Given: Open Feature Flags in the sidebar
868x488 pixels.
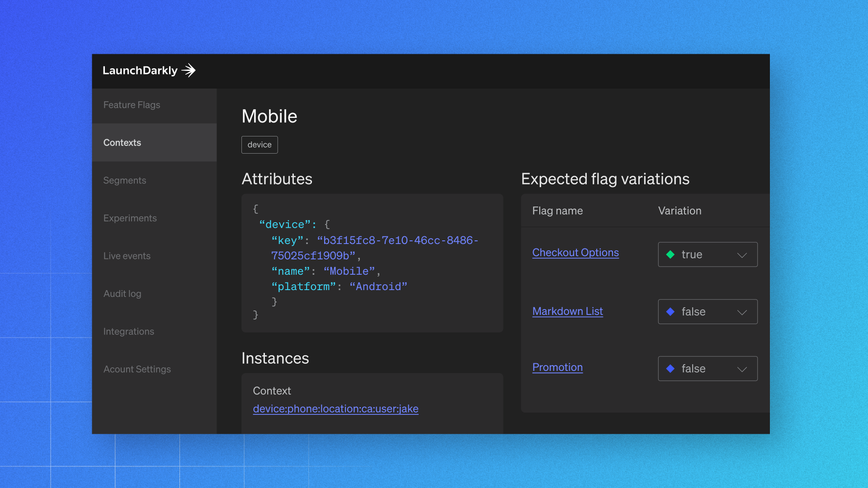Looking at the screenshot, I should (x=132, y=105).
